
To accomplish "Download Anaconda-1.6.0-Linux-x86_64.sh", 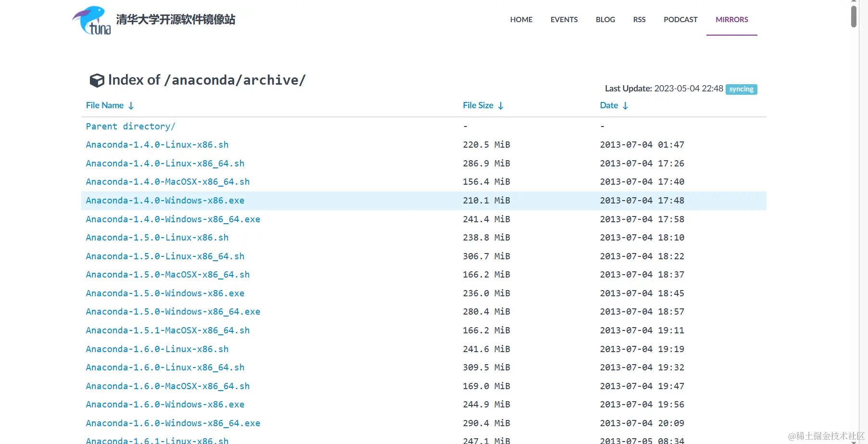I will point(165,368).
